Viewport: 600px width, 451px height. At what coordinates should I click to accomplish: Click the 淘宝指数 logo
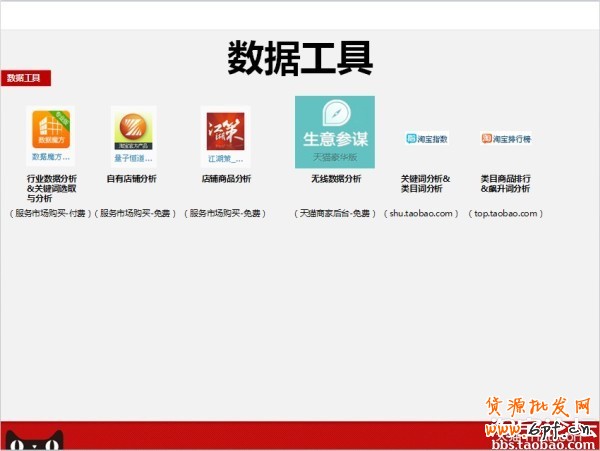tap(426, 139)
